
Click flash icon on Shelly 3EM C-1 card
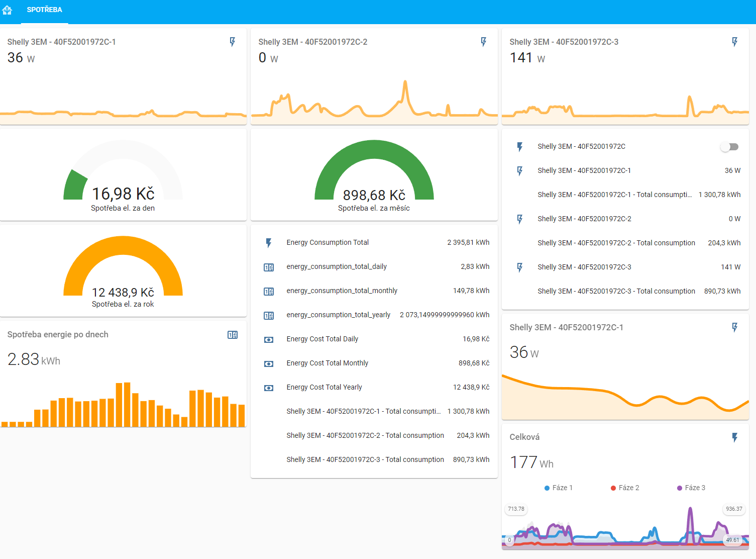[x=233, y=42]
